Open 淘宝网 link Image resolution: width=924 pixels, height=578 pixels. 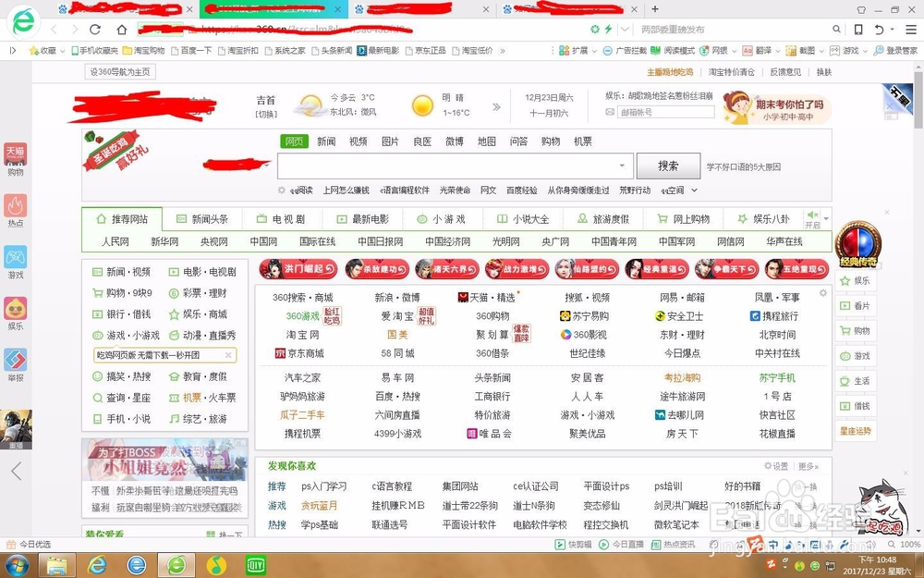[303, 335]
